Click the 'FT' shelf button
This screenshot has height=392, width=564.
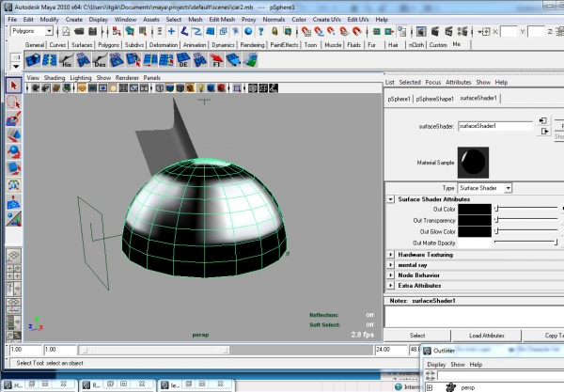tap(216, 60)
